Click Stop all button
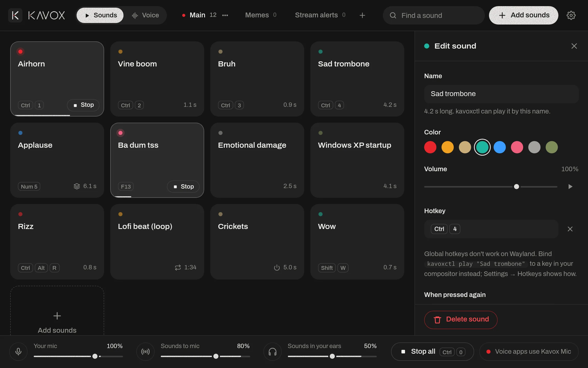Screen dimensions: 588x368 (432, 352)
